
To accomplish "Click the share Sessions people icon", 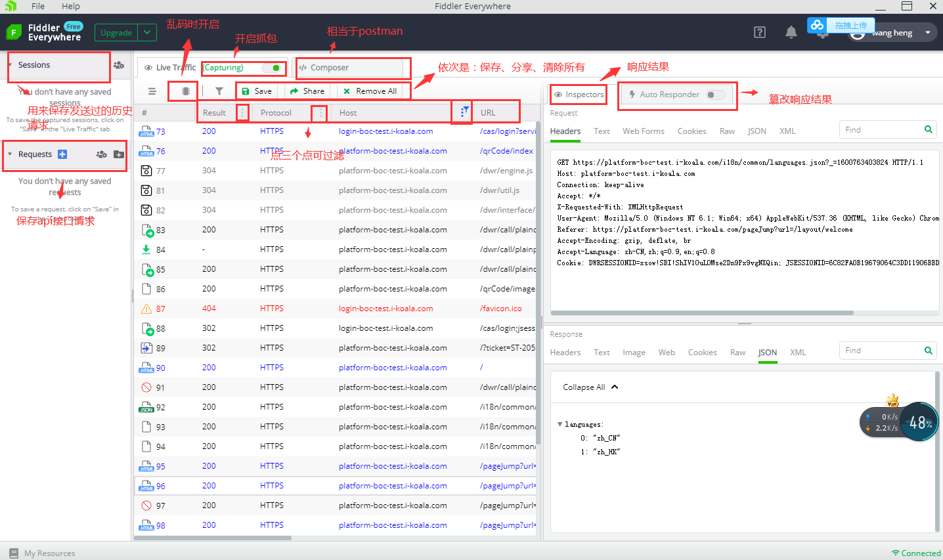I will [x=119, y=65].
